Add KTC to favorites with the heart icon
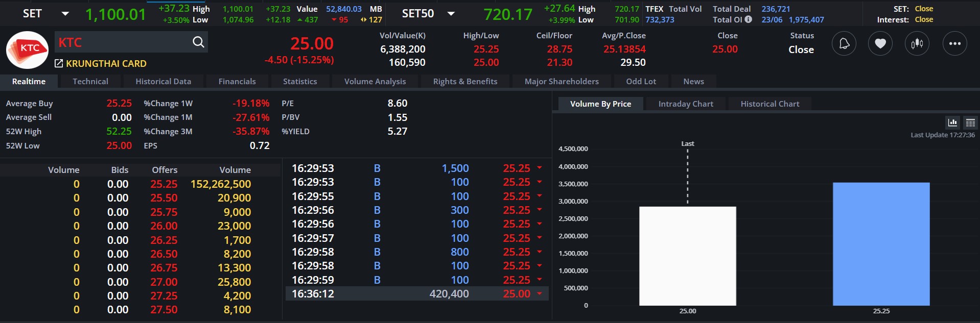This screenshot has height=323, width=980. [880, 44]
